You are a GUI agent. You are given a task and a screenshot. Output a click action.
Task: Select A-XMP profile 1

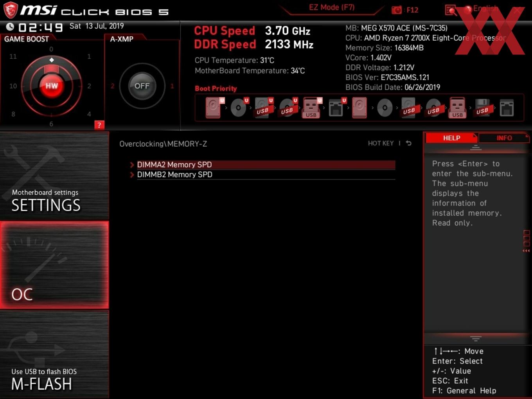pos(172,86)
